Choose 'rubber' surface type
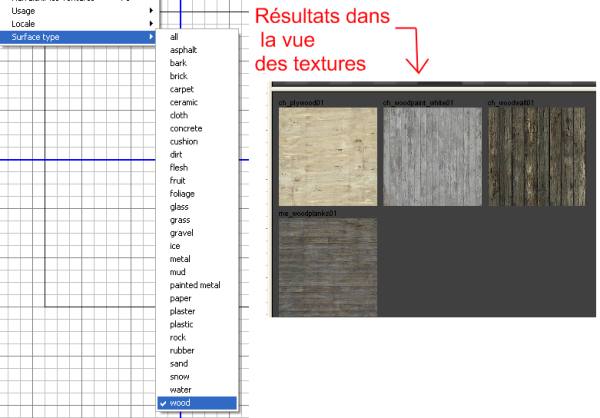 [x=197, y=350]
